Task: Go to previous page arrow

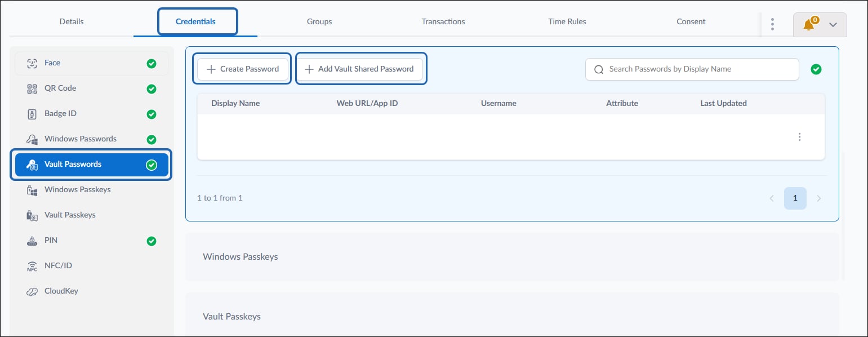Action: (772, 198)
